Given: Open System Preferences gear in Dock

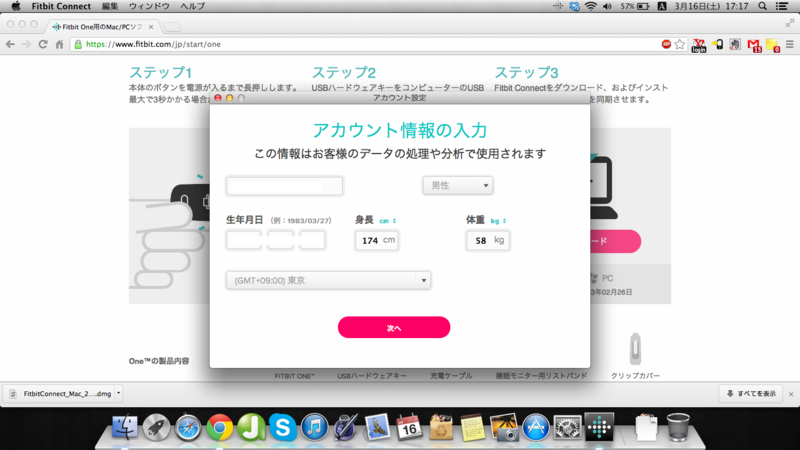Looking at the screenshot, I should tap(567, 427).
